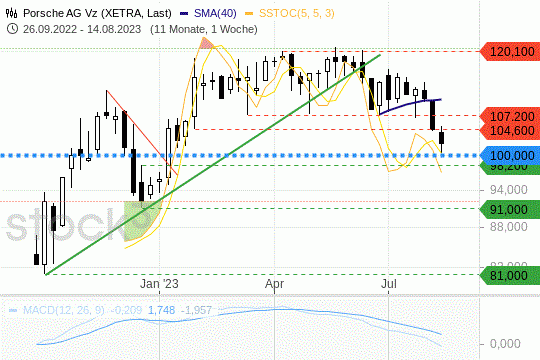Select the red 107,200 resistance tag
The width and height of the screenshot is (540, 360).
pyautogui.click(x=510, y=116)
